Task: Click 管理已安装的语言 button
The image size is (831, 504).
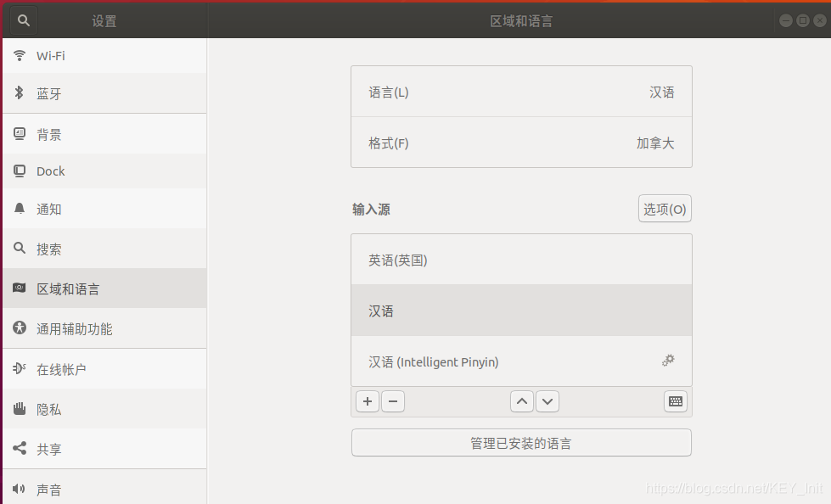Action: [521, 443]
